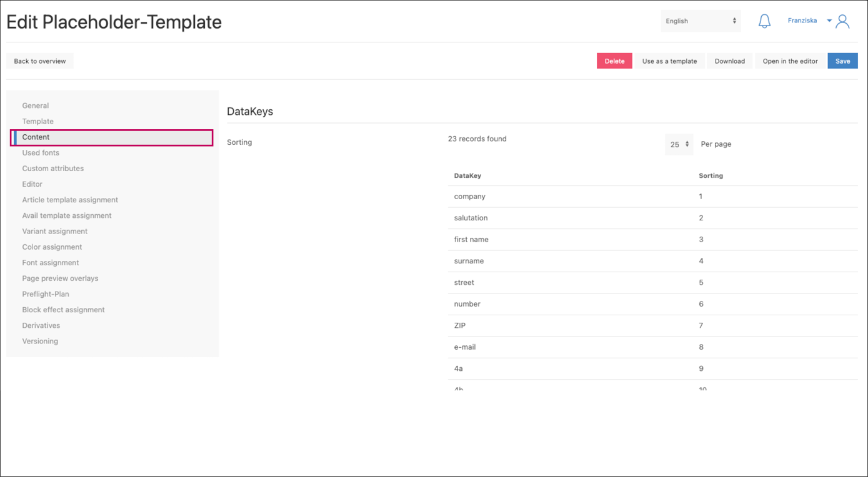This screenshot has height=477, width=868.
Task: Click the Sorting column header
Action: (x=711, y=176)
